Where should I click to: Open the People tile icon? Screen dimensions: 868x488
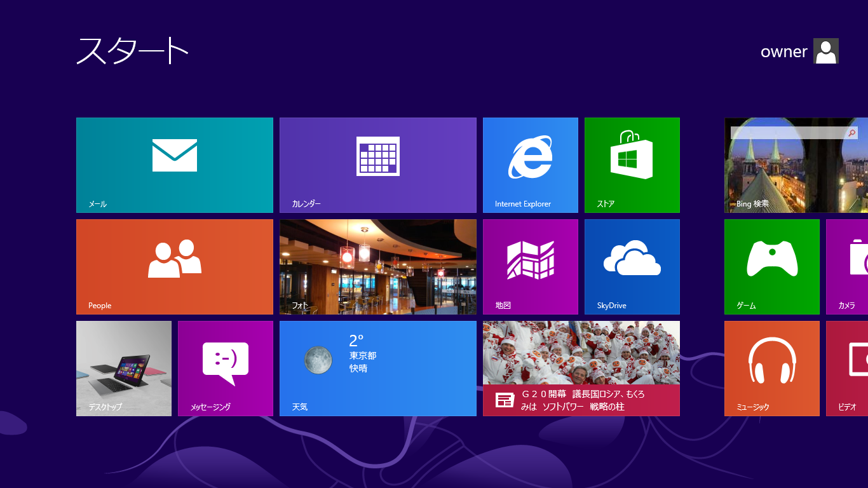pyautogui.click(x=175, y=259)
